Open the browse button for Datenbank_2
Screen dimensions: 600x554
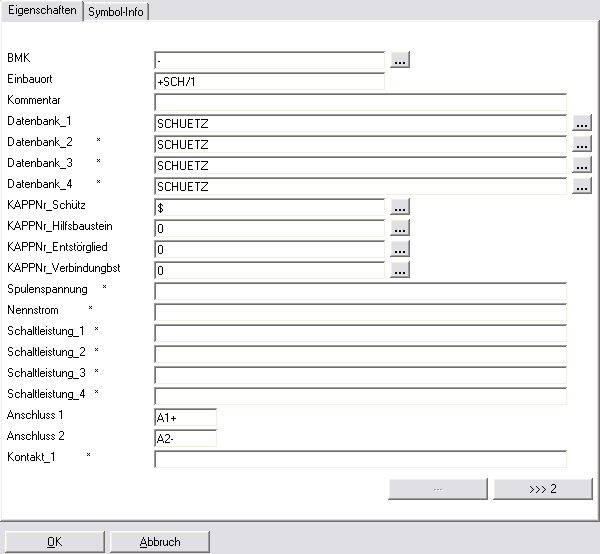[582, 144]
